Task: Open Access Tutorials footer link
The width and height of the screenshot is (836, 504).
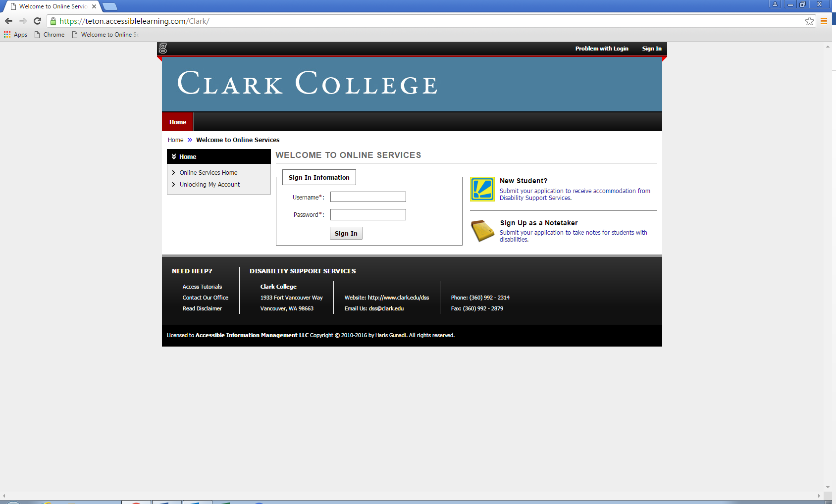Action: pos(202,287)
